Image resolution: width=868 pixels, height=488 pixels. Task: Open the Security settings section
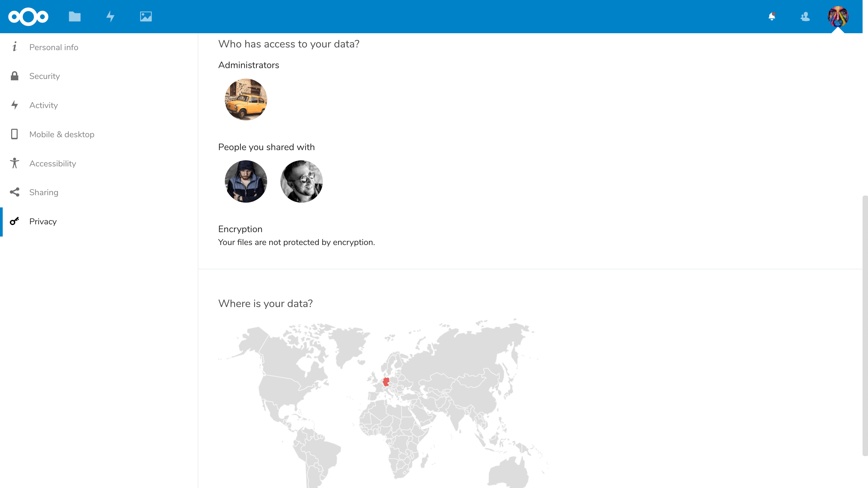click(44, 76)
